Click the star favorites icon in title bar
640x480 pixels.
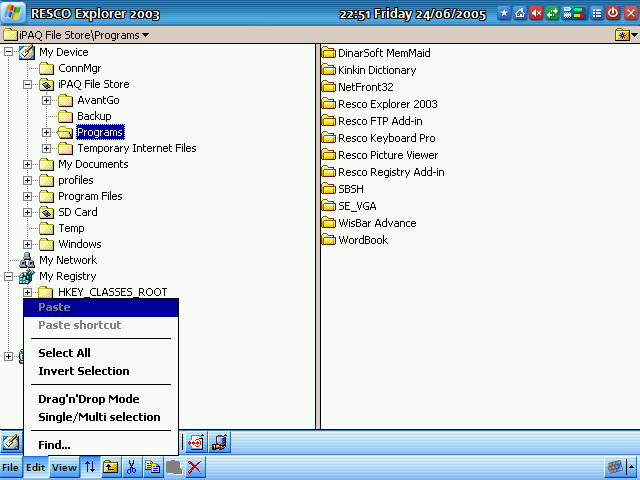tap(504, 13)
